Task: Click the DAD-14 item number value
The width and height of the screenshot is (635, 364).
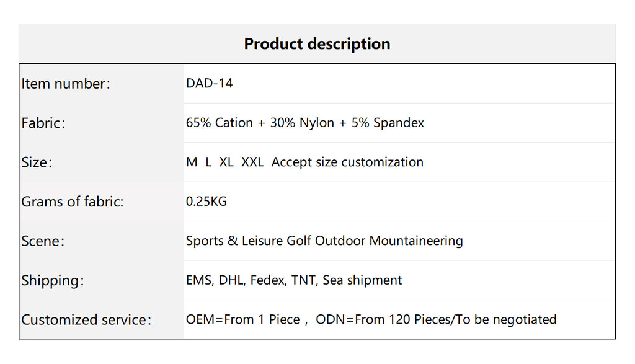Action: tap(210, 83)
